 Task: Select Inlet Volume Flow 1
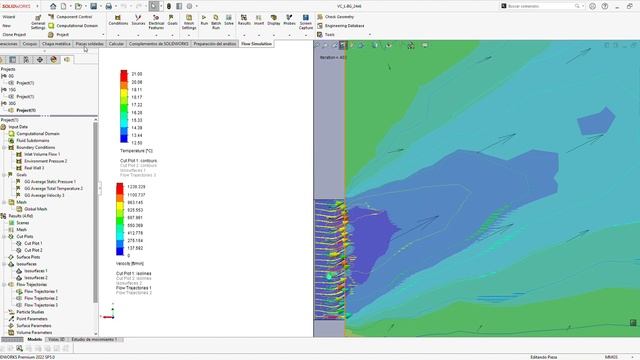[42, 154]
